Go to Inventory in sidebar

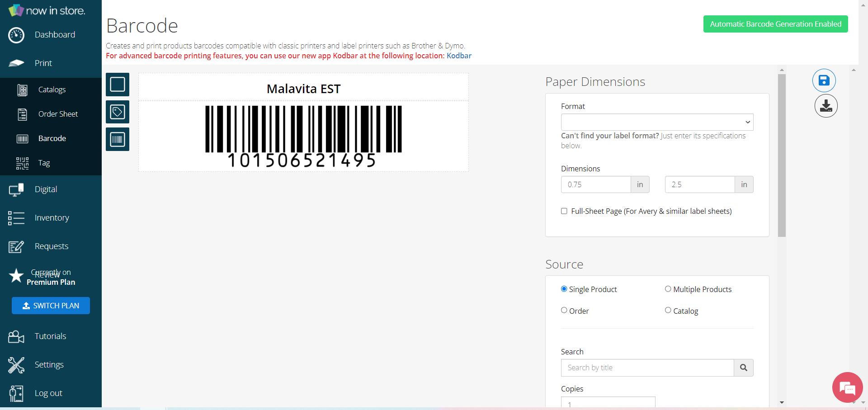pyautogui.click(x=52, y=218)
